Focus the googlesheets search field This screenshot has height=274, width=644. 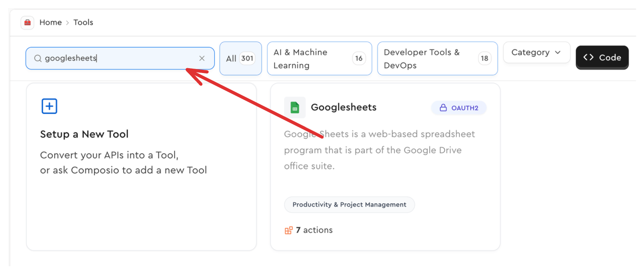pos(120,59)
